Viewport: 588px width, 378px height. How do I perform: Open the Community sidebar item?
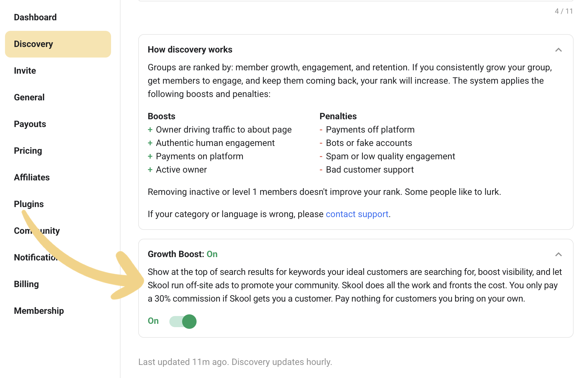(37, 231)
